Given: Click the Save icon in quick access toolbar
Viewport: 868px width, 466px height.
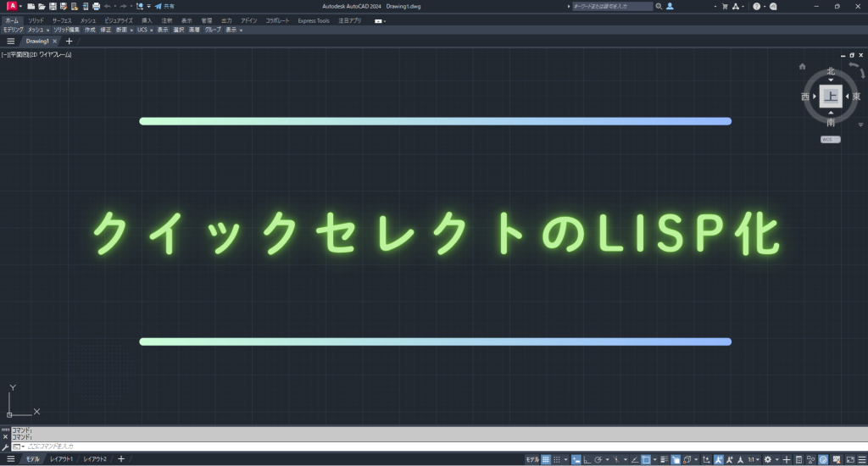Looking at the screenshot, I should [53, 6].
